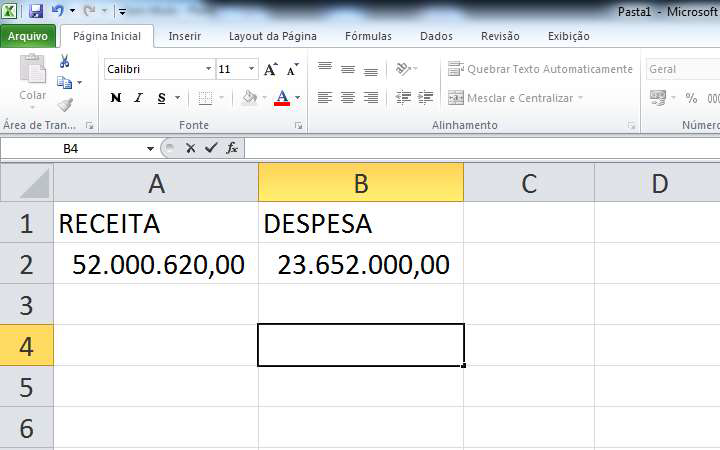This screenshot has height=450, width=720.
Task: Click the Undo arrow icon
Action: click(x=58, y=10)
